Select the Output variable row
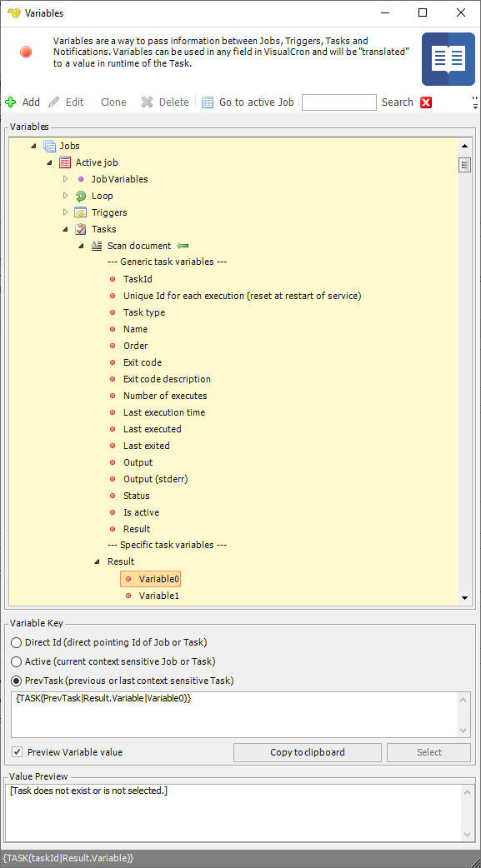This screenshot has height=868, width=481. (138, 463)
